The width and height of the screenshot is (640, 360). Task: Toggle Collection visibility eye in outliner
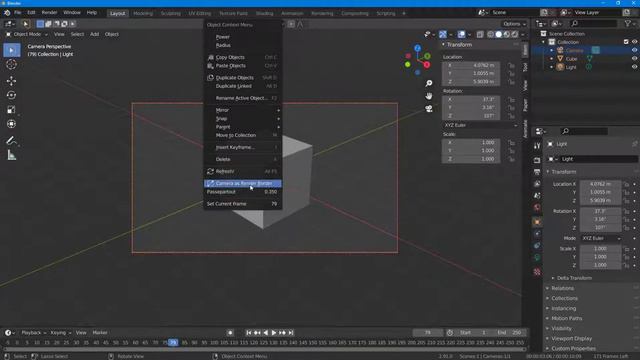tap(634, 42)
